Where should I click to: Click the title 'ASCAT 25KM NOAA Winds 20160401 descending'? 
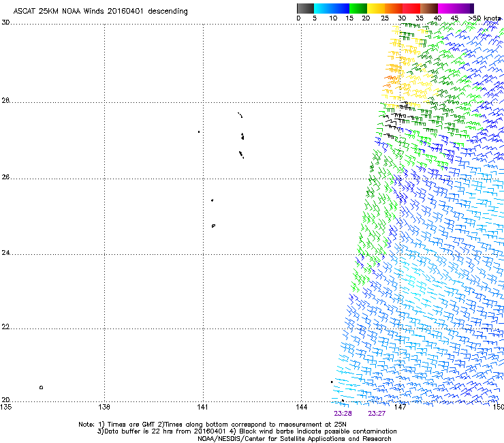(x=100, y=11)
